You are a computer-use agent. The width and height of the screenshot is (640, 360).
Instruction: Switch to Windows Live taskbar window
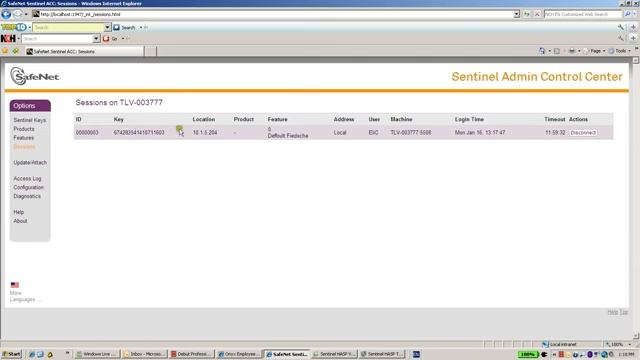(x=97, y=354)
